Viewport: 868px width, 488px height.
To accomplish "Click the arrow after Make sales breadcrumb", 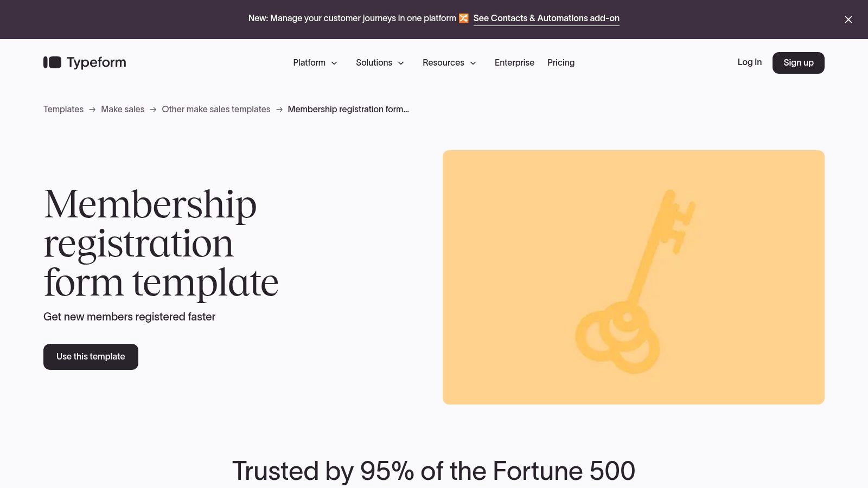I will tap(153, 110).
